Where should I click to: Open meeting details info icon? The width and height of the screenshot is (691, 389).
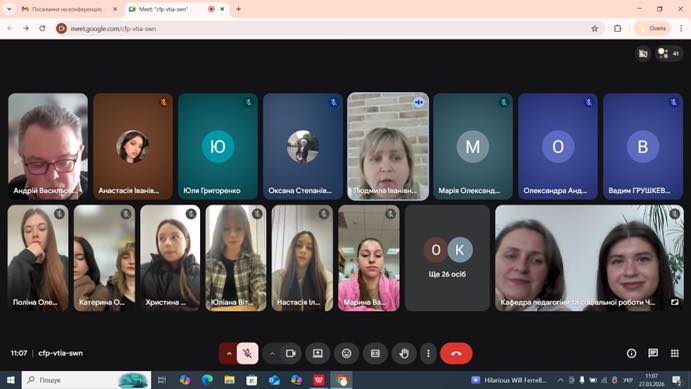point(631,353)
